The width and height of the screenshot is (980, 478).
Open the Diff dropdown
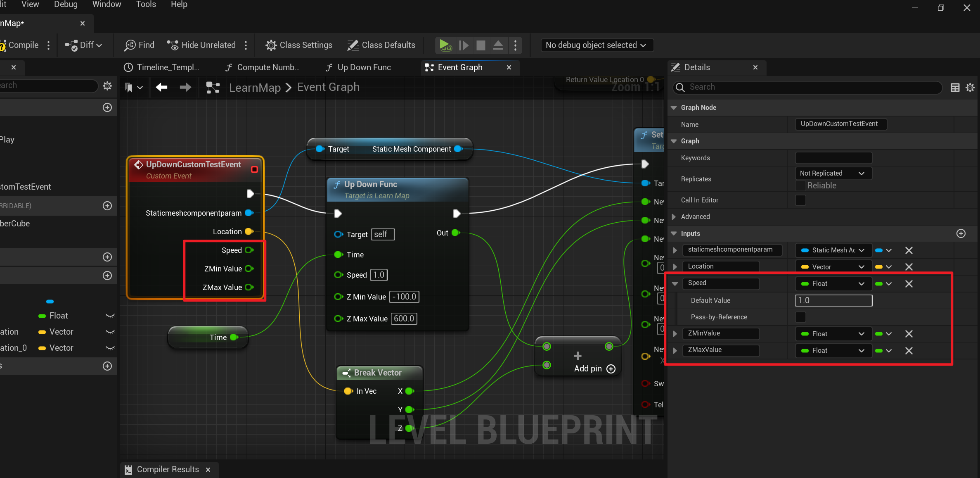(84, 45)
